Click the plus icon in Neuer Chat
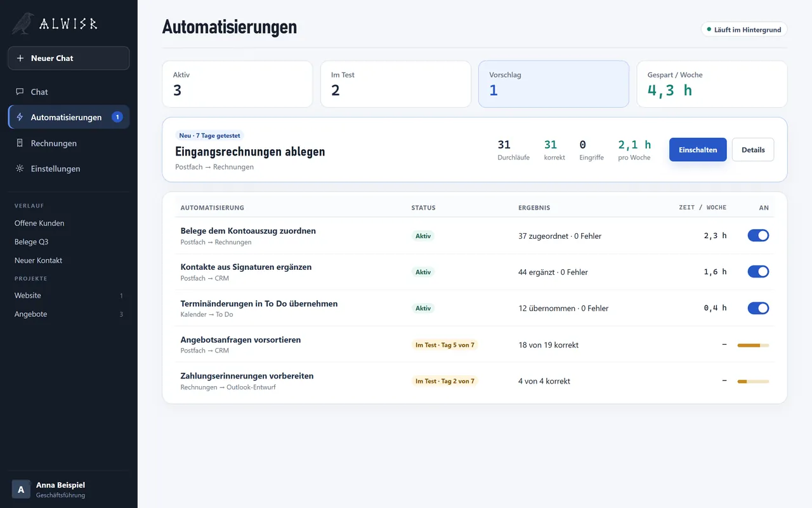 [20, 58]
